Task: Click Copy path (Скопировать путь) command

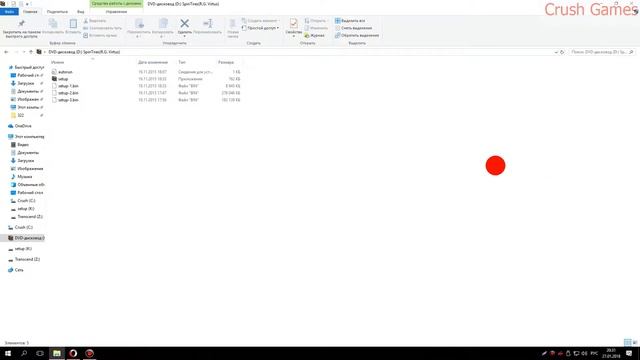Action: (x=102, y=28)
